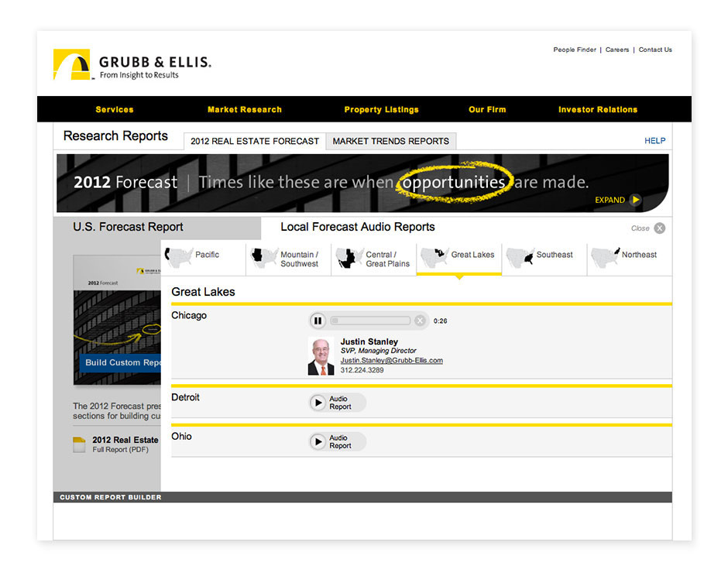Switch to the 2012 Real Estate Forecast tab
This screenshot has width=728, height=573.
(255, 141)
